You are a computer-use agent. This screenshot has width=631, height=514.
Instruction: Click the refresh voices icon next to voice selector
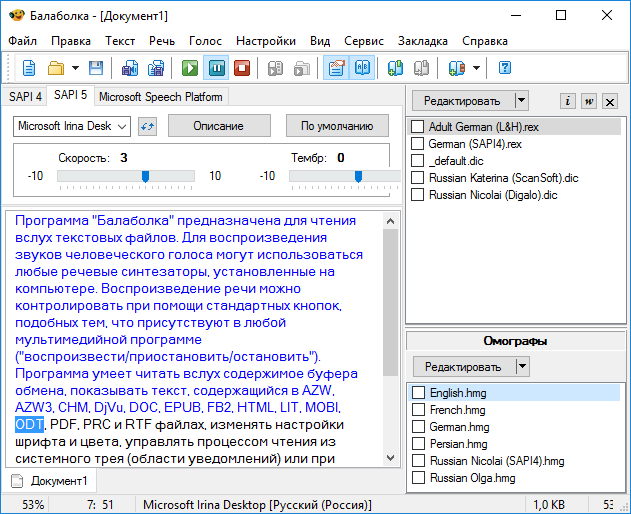pyautogui.click(x=148, y=126)
